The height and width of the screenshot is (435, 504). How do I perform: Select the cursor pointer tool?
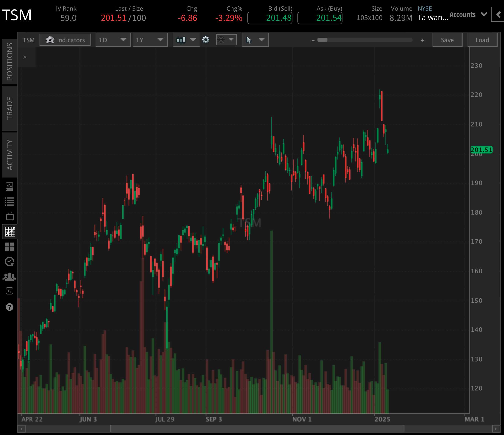click(249, 40)
